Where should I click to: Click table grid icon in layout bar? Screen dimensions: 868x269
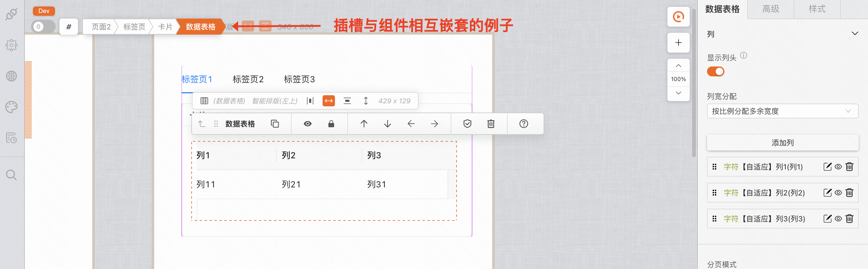pos(204,101)
